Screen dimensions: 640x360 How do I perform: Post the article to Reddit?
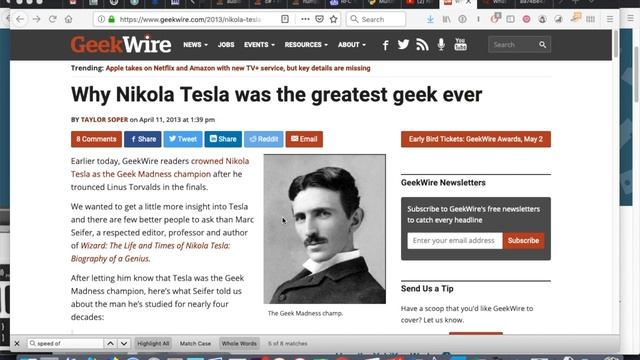(264, 139)
